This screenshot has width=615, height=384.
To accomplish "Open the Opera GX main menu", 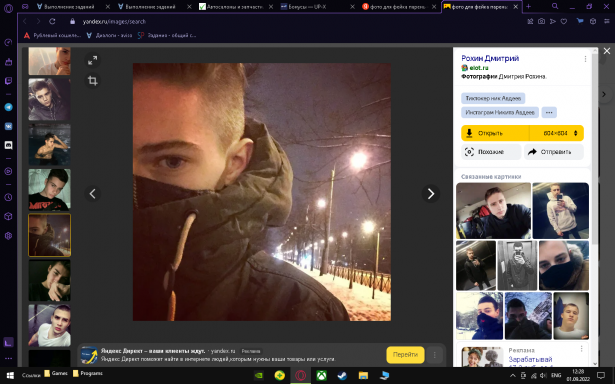I will click(8, 8).
